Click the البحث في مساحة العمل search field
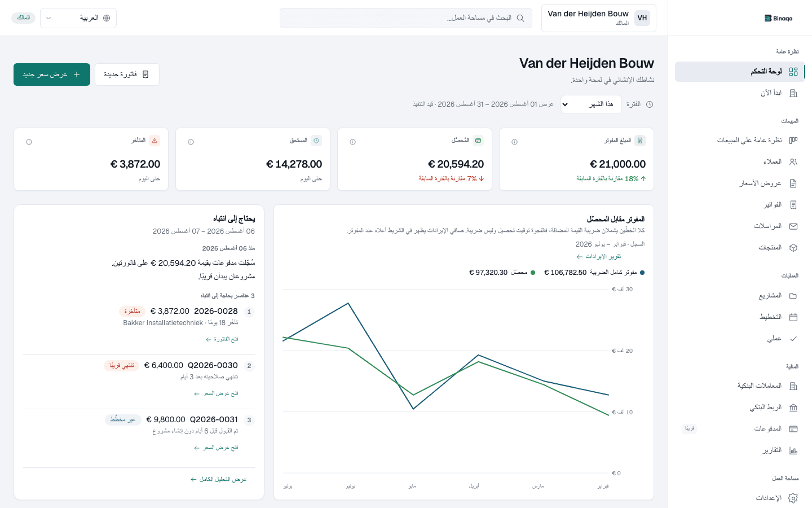The image size is (812, 508). [x=406, y=18]
